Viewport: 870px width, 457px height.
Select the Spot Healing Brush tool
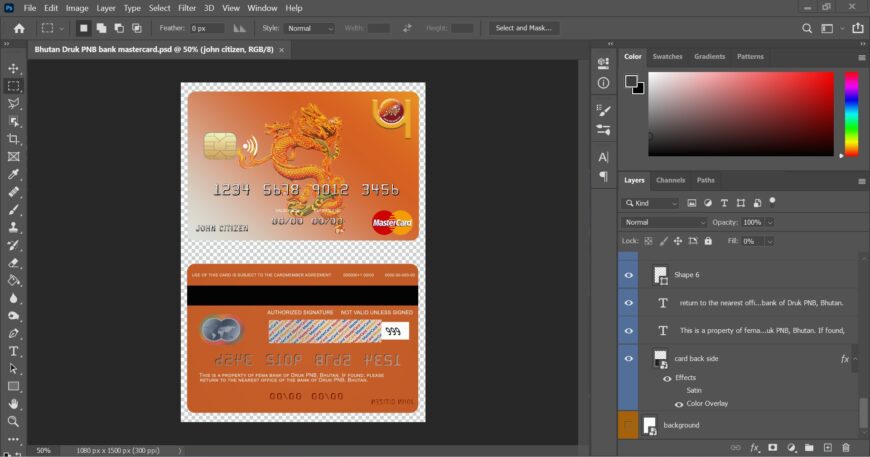click(x=13, y=192)
